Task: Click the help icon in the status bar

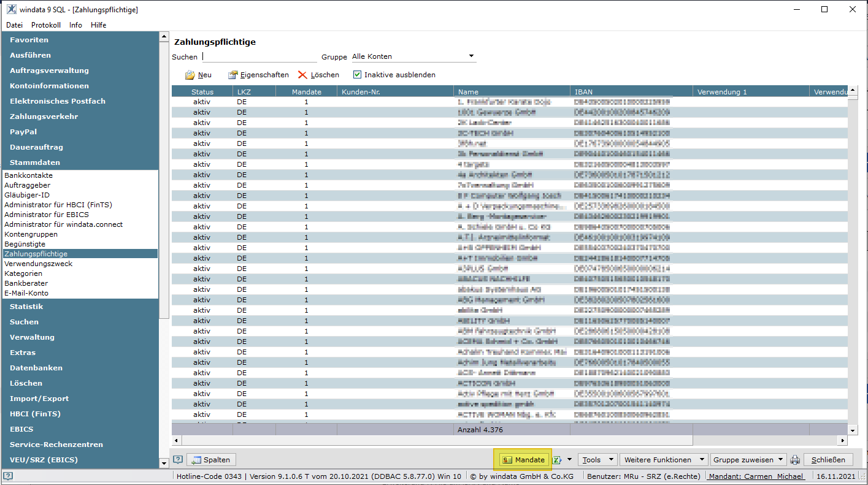Action: tap(8, 476)
